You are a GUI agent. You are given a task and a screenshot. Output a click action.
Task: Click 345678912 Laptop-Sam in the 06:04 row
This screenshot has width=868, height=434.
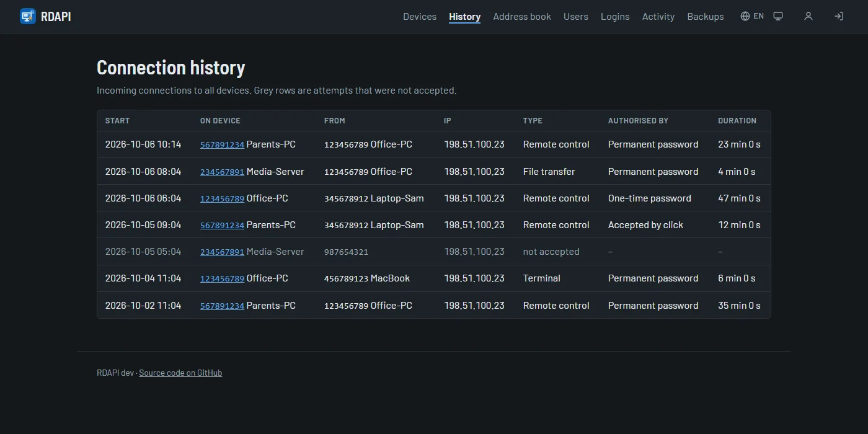point(374,198)
